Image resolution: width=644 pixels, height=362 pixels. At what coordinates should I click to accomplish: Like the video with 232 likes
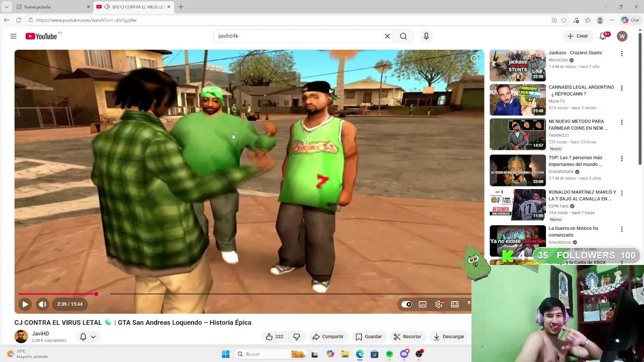pyautogui.click(x=274, y=337)
